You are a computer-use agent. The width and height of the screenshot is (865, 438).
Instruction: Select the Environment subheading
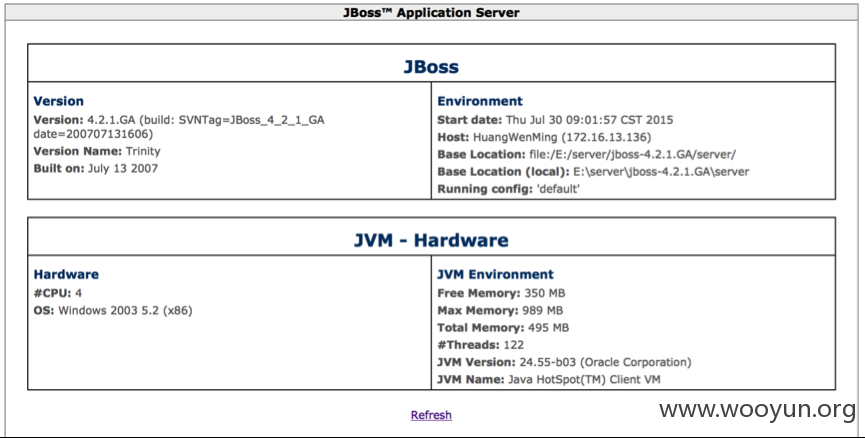point(479,101)
